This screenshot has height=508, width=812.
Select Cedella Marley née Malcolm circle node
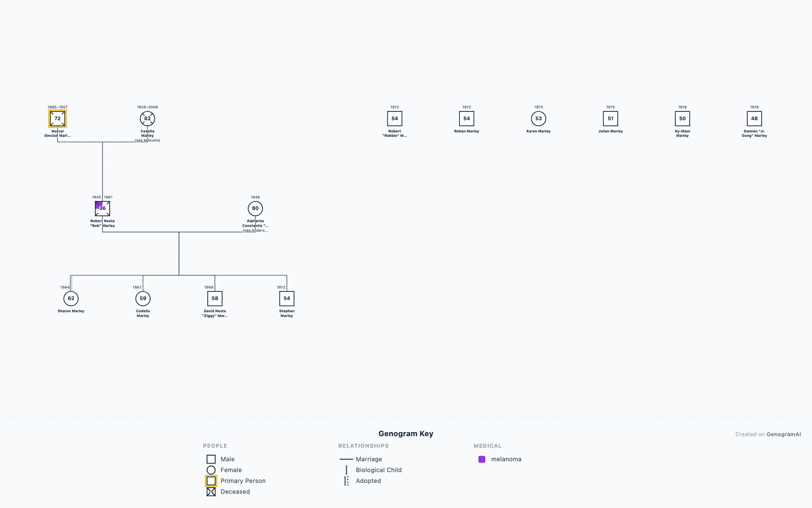tap(147, 119)
